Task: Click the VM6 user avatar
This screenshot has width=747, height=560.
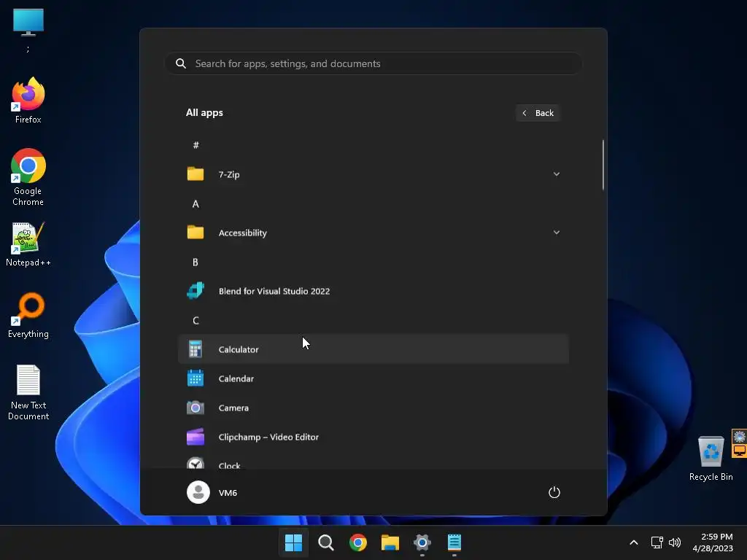Action: (198, 492)
